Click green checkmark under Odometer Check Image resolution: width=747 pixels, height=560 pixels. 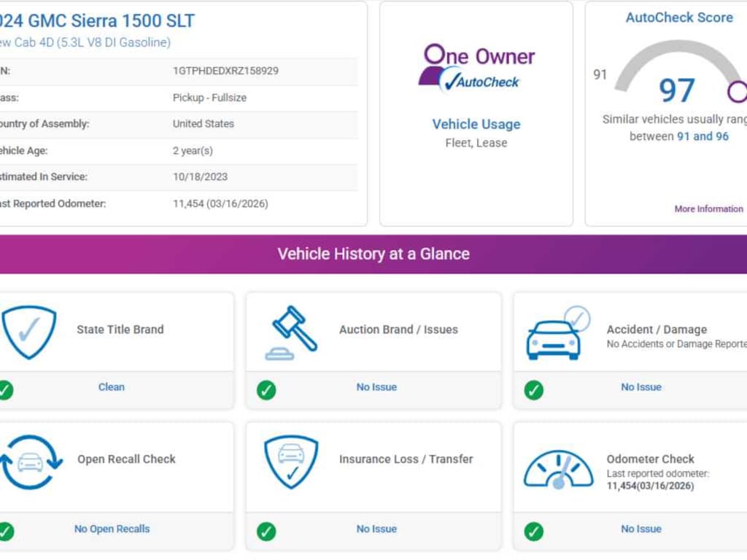coord(534,532)
